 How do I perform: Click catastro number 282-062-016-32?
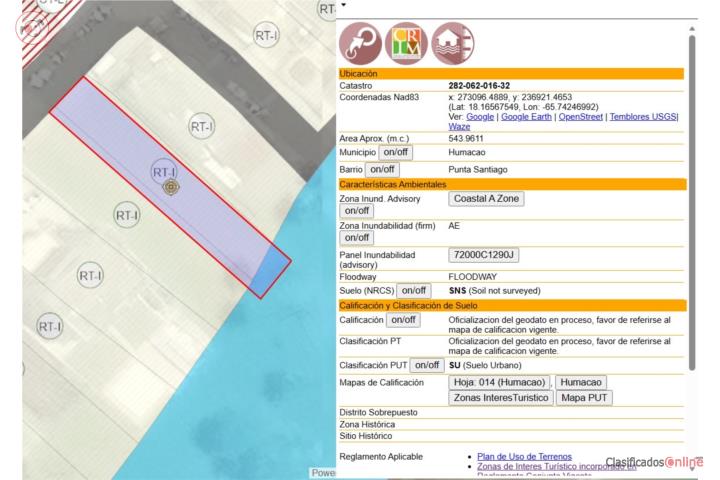(x=479, y=85)
